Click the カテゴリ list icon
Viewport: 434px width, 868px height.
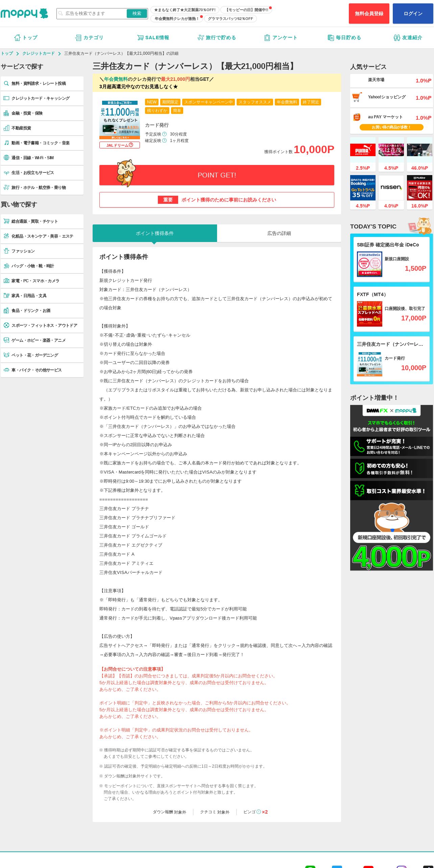click(78, 38)
